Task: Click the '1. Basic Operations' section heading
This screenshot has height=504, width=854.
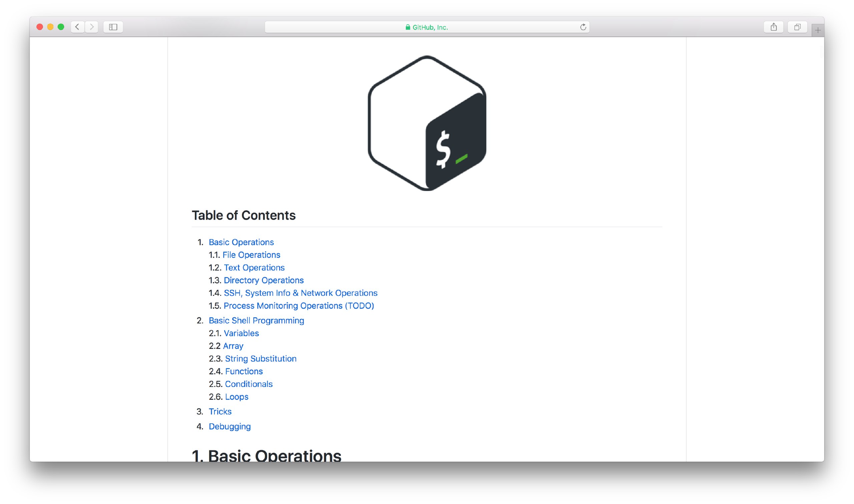Action: pos(267,455)
